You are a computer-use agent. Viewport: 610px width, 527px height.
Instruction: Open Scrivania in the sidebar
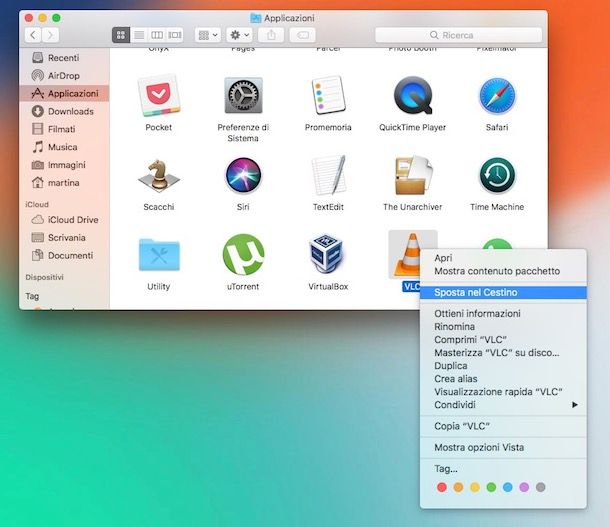coord(64,238)
